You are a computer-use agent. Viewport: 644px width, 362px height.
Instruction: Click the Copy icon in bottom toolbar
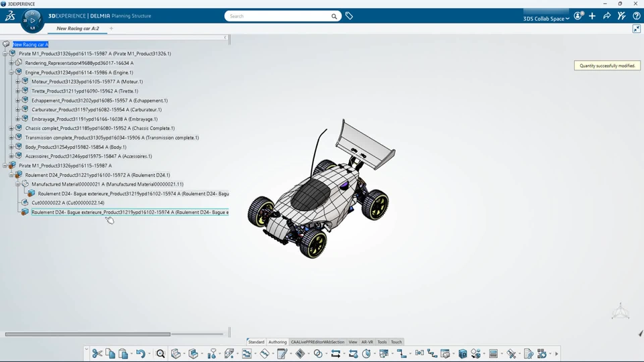(110, 353)
